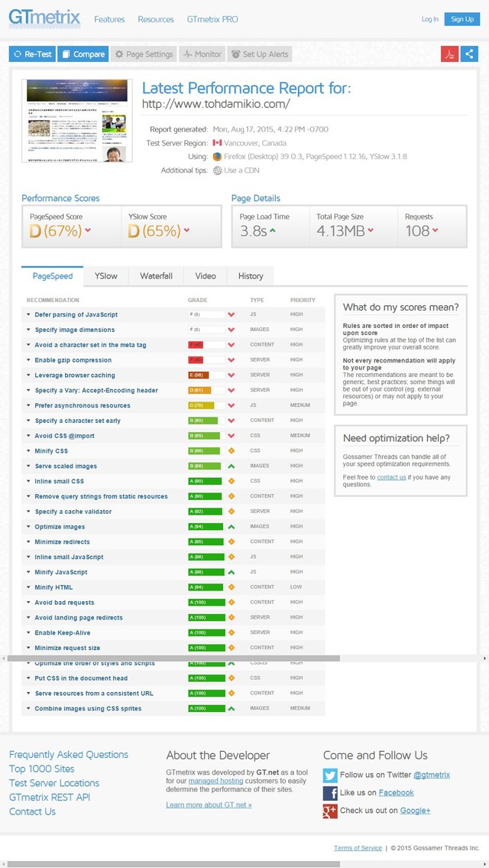Click the globe icon beside Use a CDN
The image size is (489, 868).
tap(217, 171)
